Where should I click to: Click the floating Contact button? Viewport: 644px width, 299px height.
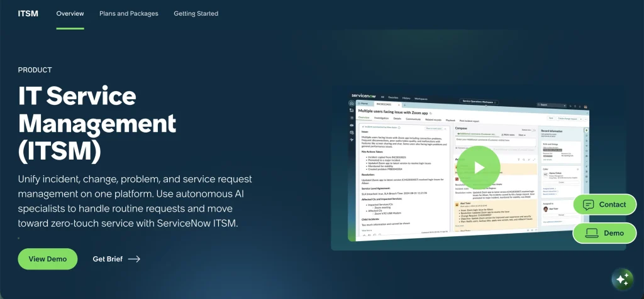coord(605,204)
